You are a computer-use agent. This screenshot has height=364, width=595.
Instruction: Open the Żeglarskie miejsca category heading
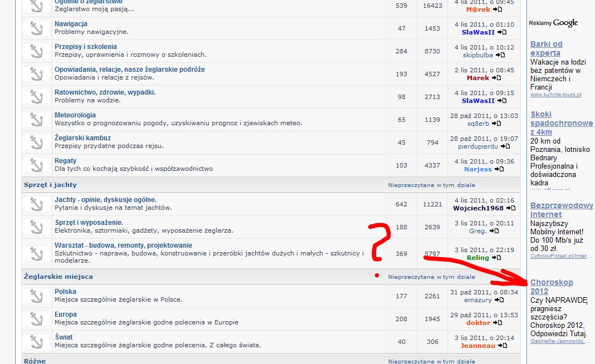58,277
